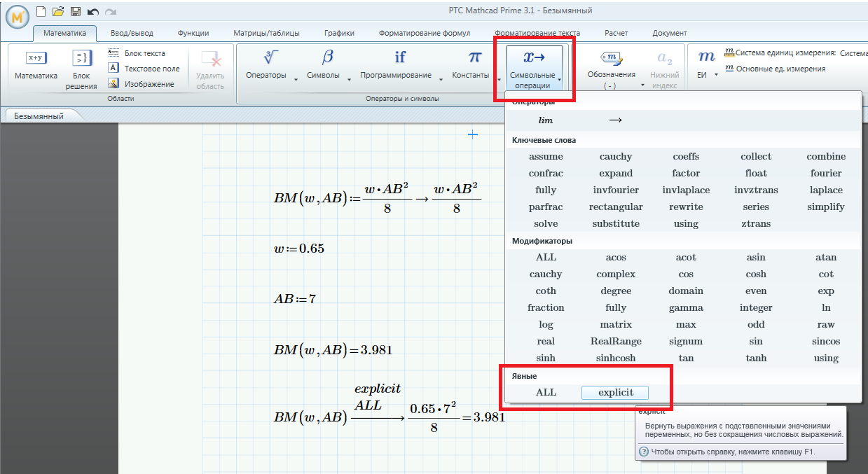Image resolution: width=868 pixels, height=474 pixels.
Task: Insert the solve keyword
Action: click(x=546, y=223)
